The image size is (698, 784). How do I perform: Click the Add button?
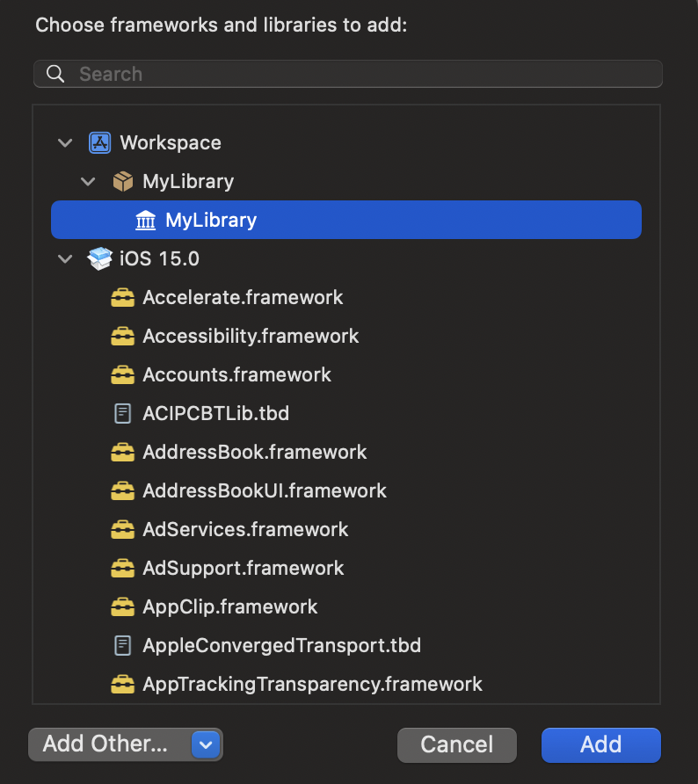[601, 745]
